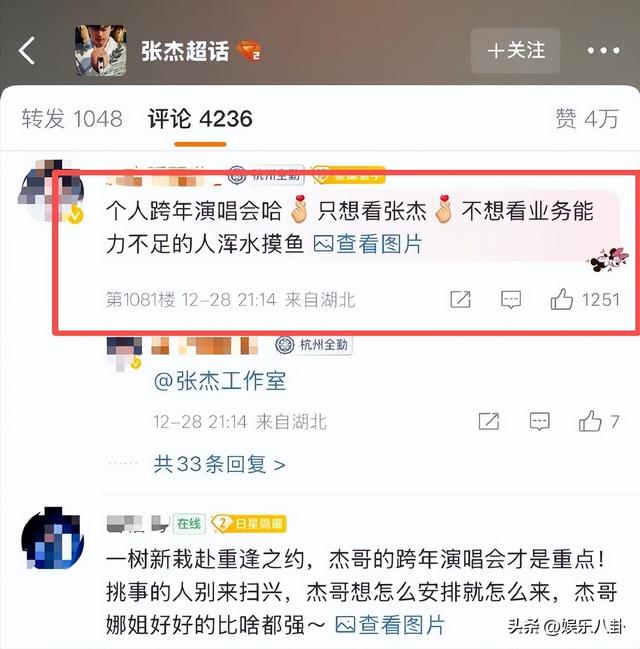This screenshot has height=649, width=640.
Task: Repost the @张杰工作室 reply via share icon
Action: point(488,421)
